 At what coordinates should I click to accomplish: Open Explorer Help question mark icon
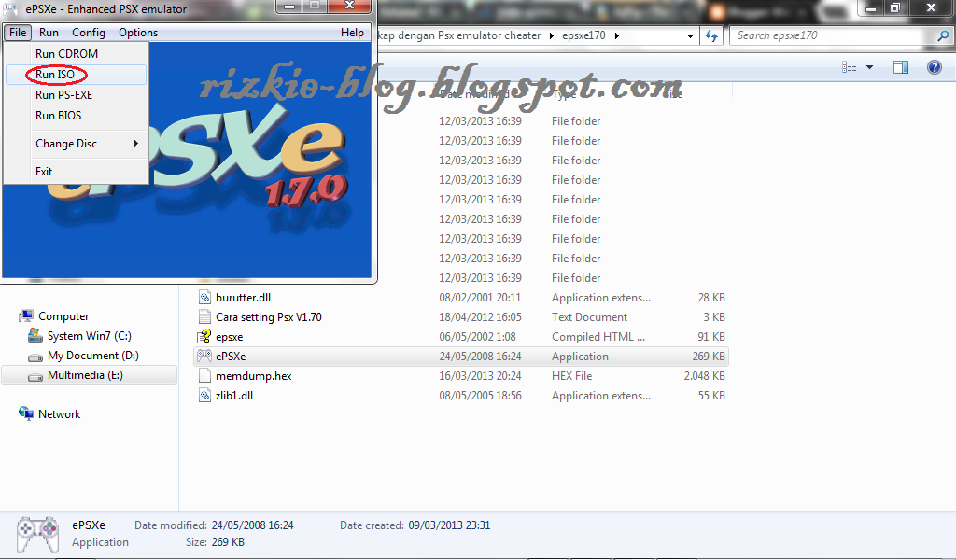(934, 67)
